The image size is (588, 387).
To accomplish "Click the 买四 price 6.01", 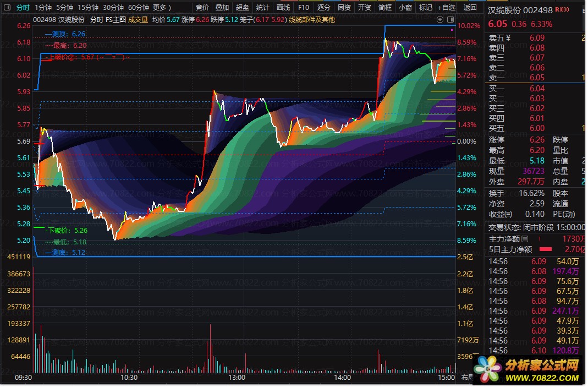I will pos(537,118).
